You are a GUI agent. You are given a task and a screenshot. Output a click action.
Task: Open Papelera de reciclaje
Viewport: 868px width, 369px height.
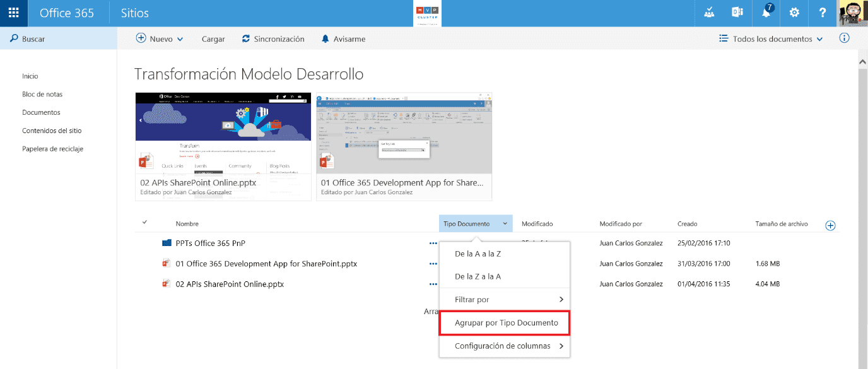click(x=53, y=149)
